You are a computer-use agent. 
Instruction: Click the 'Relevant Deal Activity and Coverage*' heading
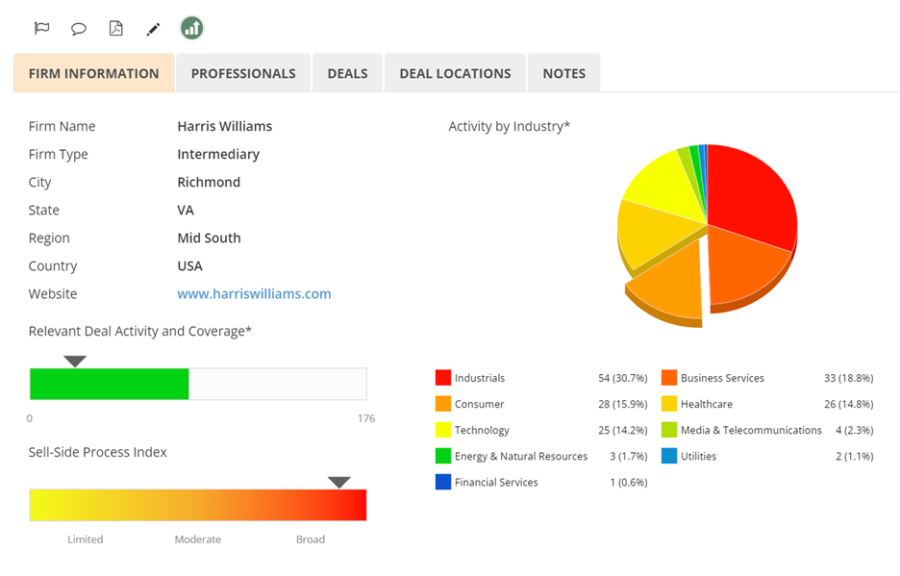pyautogui.click(x=140, y=331)
